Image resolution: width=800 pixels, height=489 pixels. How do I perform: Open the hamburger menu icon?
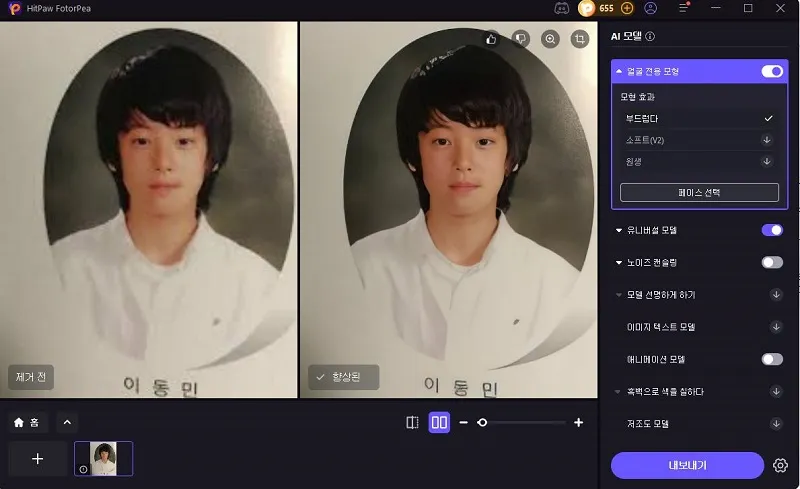(683, 8)
